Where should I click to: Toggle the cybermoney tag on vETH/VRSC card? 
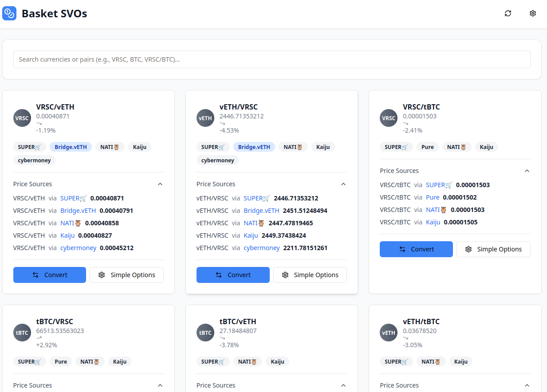tap(217, 160)
